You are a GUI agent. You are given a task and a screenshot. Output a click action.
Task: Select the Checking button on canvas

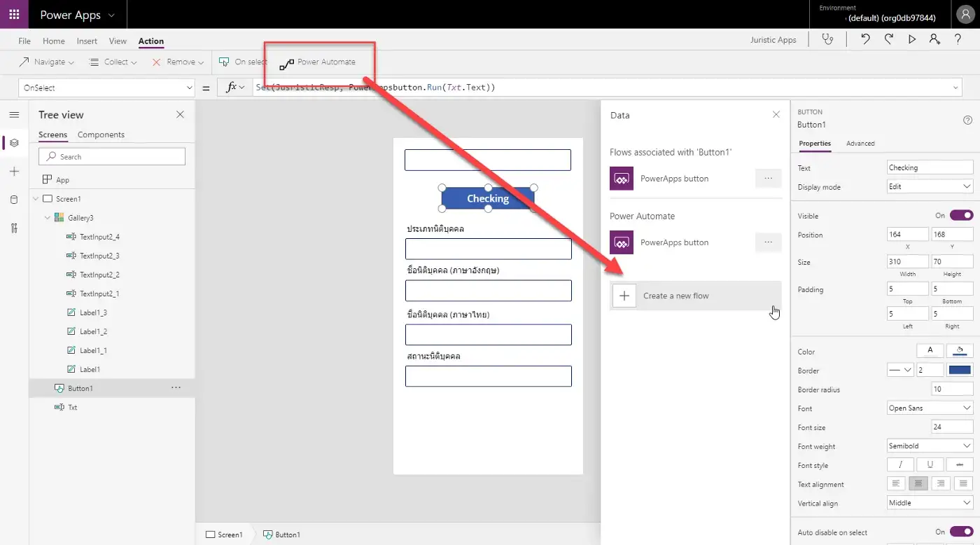488,198
